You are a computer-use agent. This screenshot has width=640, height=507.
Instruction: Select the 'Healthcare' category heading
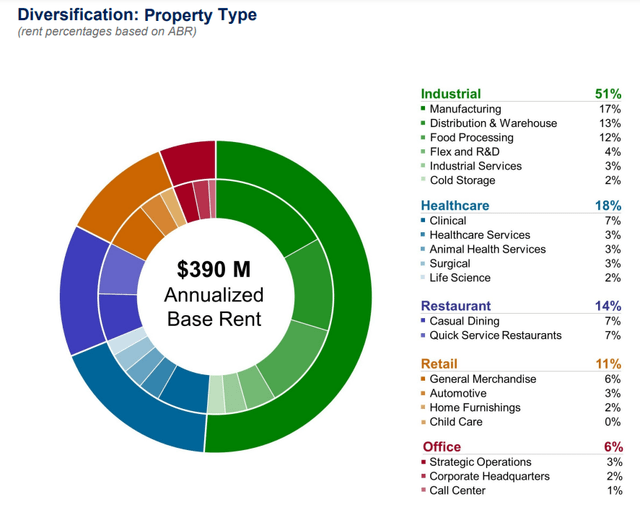pyautogui.click(x=455, y=205)
